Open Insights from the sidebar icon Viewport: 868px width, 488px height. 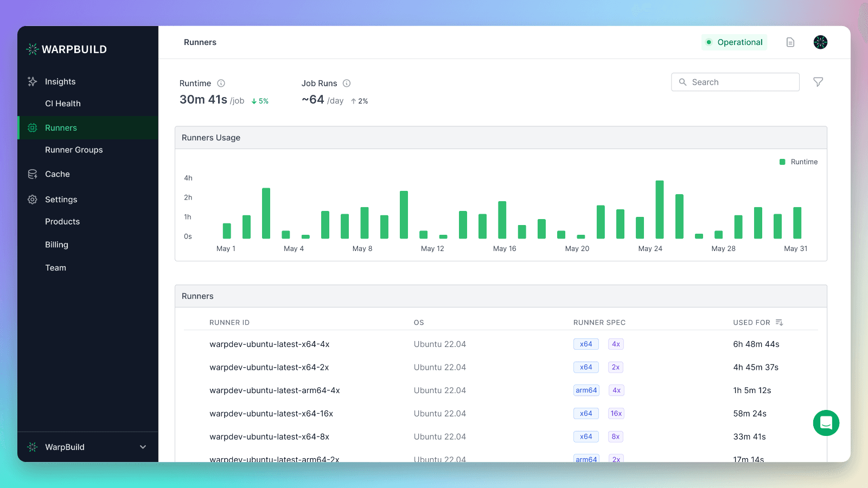click(32, 81)
